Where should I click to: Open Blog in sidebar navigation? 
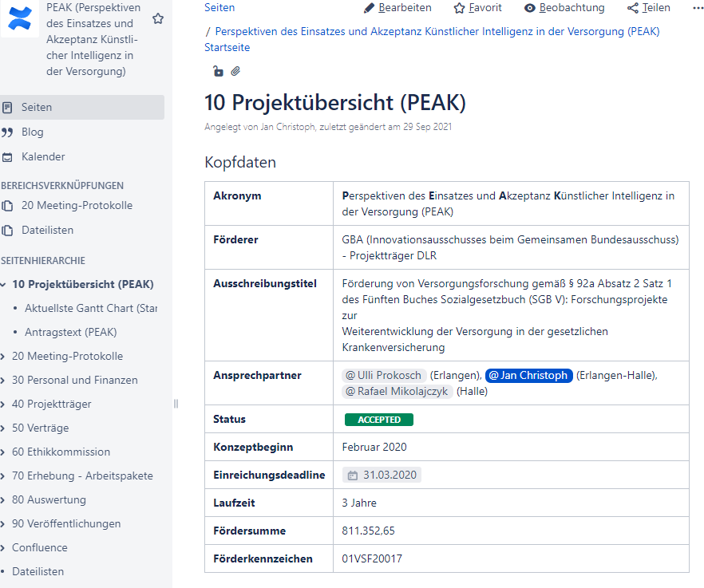(32, 132)
